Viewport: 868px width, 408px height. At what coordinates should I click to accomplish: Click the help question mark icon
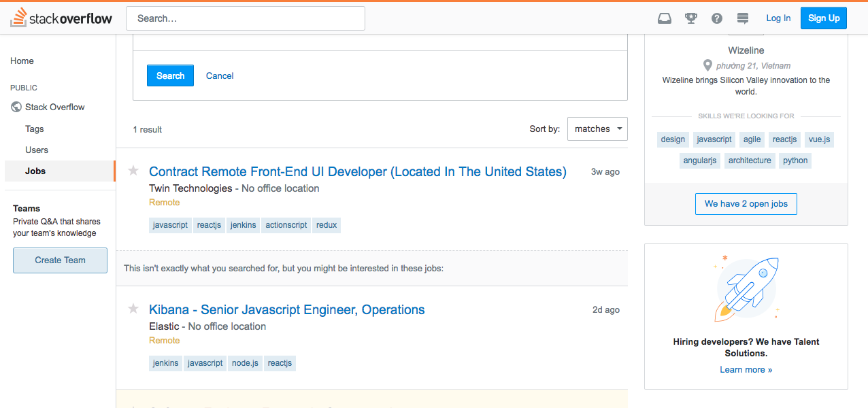717,18
